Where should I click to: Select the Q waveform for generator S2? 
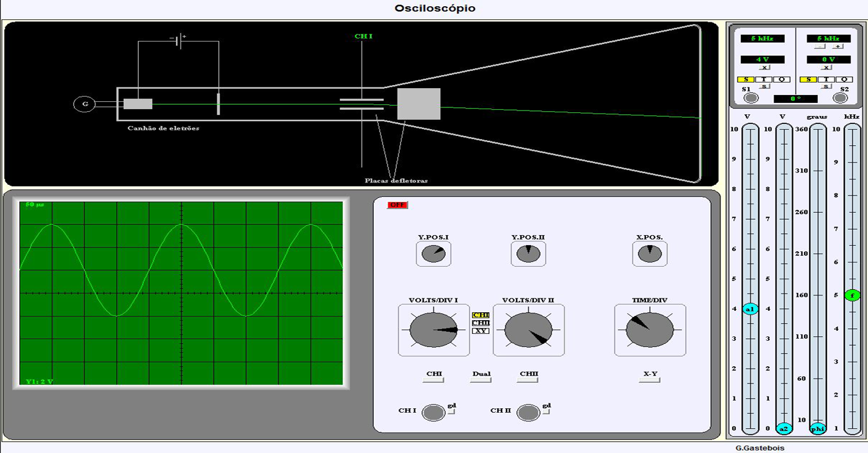844,79
